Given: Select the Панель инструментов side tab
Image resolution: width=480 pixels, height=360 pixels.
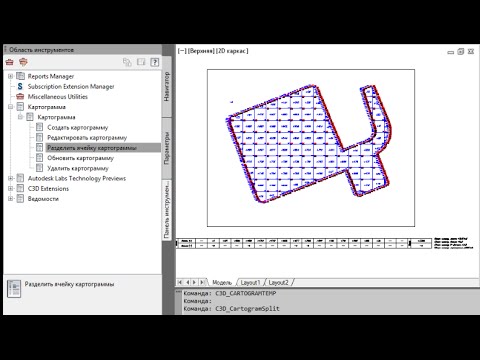Looking at the screenshot, I should pyautogui.click(x=167, y=211).
